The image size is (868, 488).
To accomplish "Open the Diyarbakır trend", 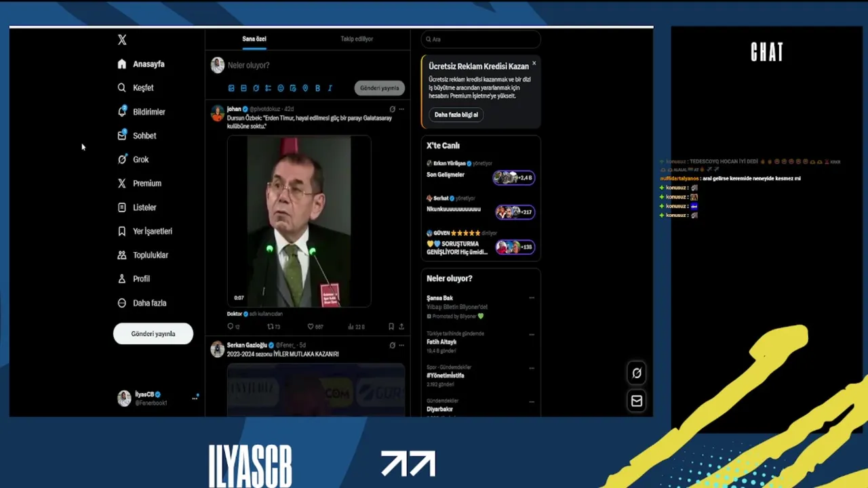I will 439,409.
